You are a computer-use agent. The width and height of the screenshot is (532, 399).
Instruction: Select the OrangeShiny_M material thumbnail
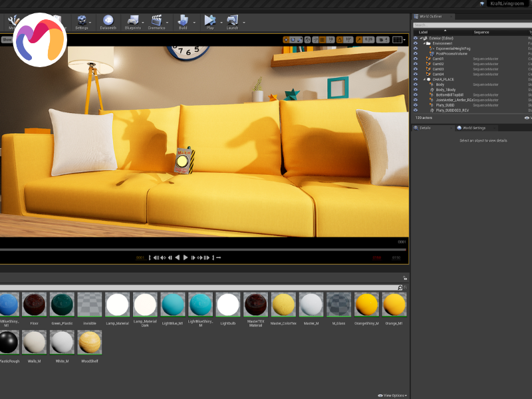coord(366,305)
